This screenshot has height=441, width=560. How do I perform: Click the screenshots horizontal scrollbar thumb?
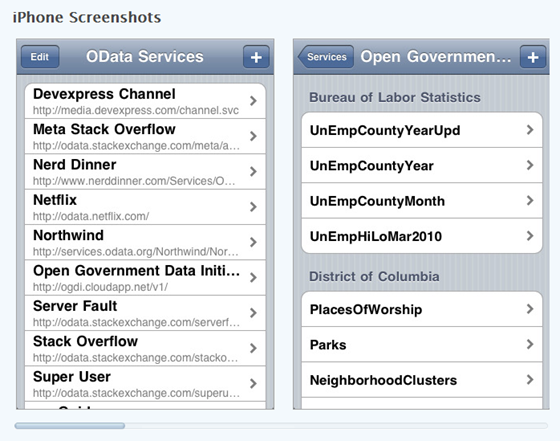point(70,426)
